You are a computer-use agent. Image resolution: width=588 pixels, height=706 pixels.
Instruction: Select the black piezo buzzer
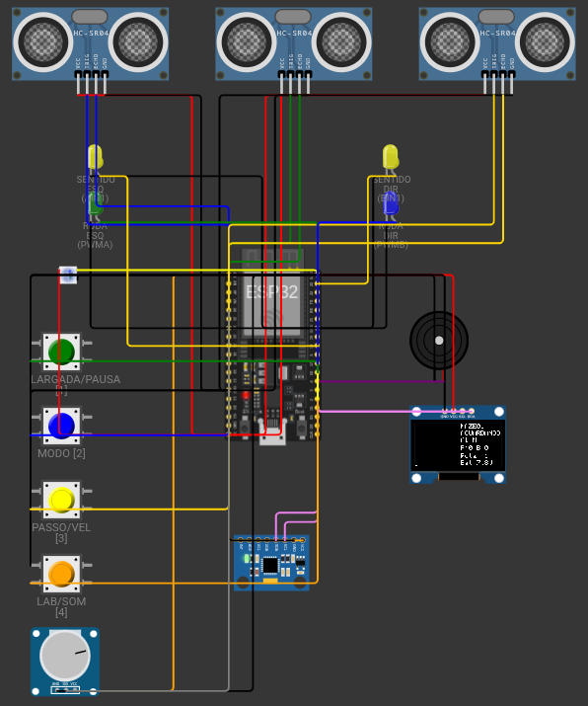pyautogui.click(x=439, y=341)
